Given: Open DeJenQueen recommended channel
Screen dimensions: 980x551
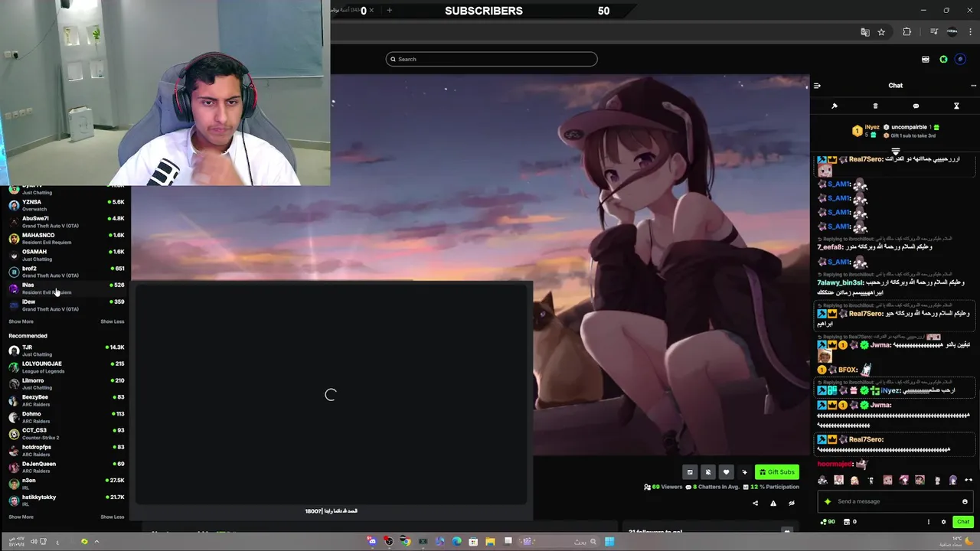Looking at the screenshot, I should tap(66, 467).
